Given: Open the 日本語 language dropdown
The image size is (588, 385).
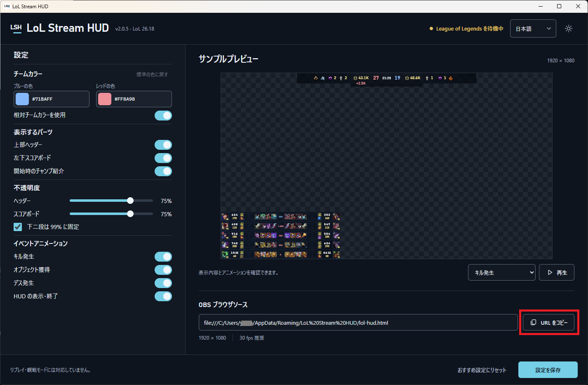Looking at the screenshot, I should [x=533, y=28].
